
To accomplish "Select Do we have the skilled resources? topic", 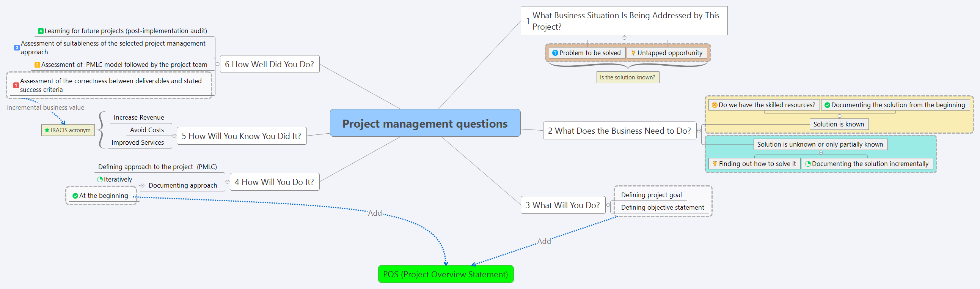I will point(763,105).
